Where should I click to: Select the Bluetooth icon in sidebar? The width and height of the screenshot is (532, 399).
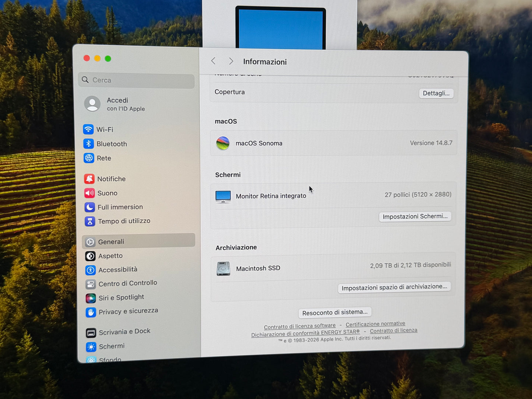88,144
